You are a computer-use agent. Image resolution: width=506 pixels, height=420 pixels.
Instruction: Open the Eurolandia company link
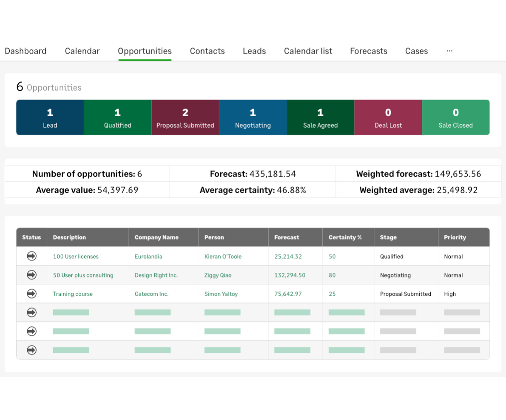click(148, 256)
